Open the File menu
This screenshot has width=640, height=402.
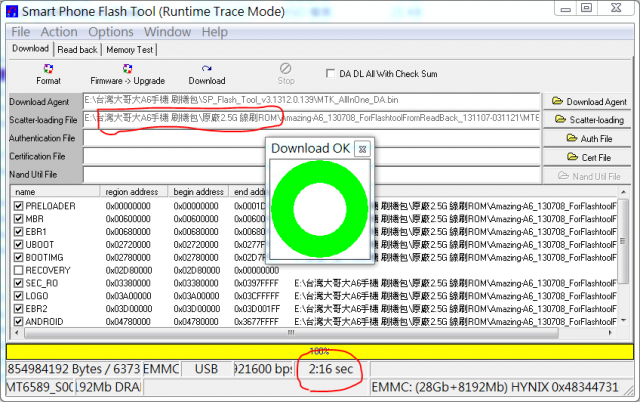point(20,32)
